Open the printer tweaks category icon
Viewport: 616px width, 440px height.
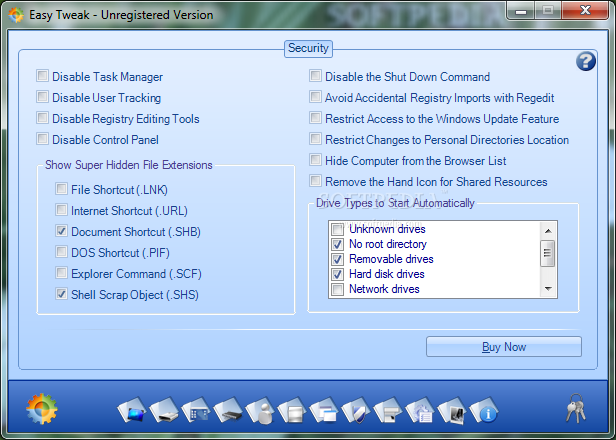[388, 411]
